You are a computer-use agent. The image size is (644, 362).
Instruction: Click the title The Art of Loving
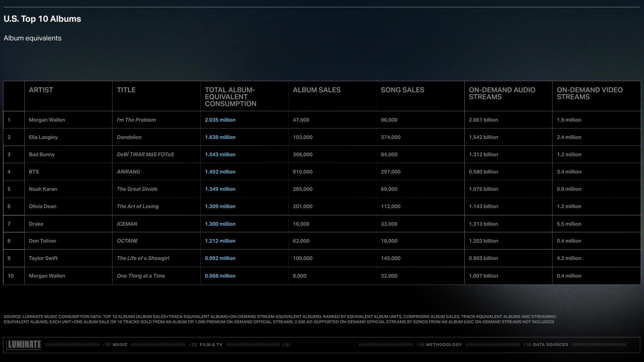137,206
